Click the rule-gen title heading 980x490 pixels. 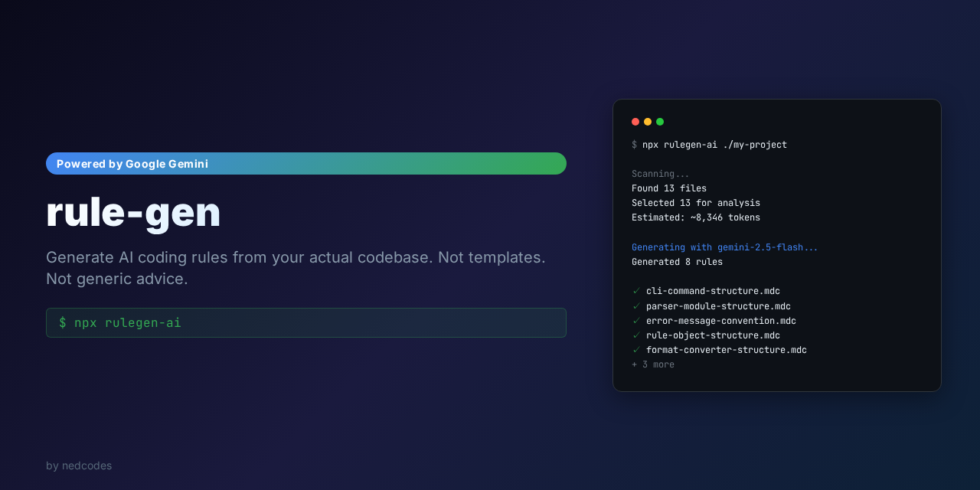133,212
